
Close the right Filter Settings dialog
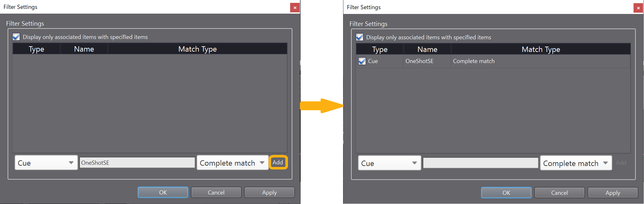[x=638, y=8]
